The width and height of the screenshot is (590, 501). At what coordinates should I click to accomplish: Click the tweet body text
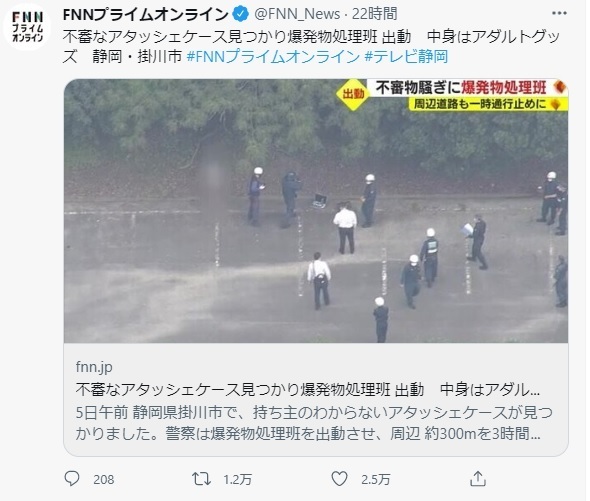click(x=312, y=47)
